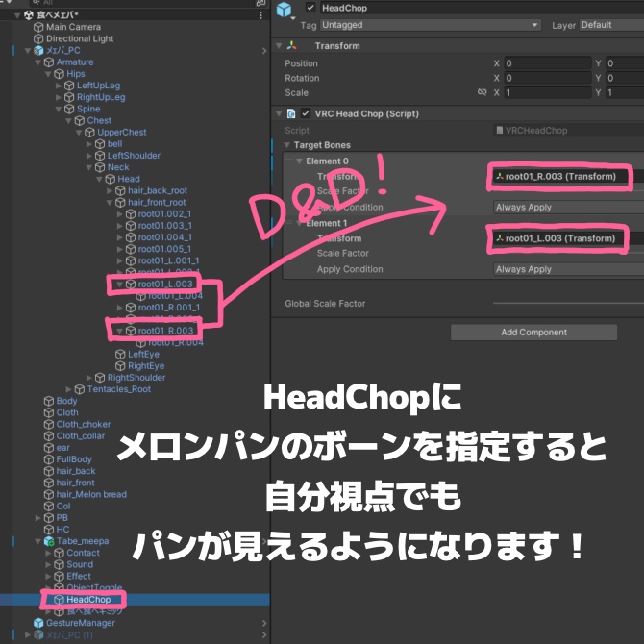Viewport: 644px width, 644px height.
Task: Click the Unity scene icon beside 食べメェパ
Action: point(28,15)
